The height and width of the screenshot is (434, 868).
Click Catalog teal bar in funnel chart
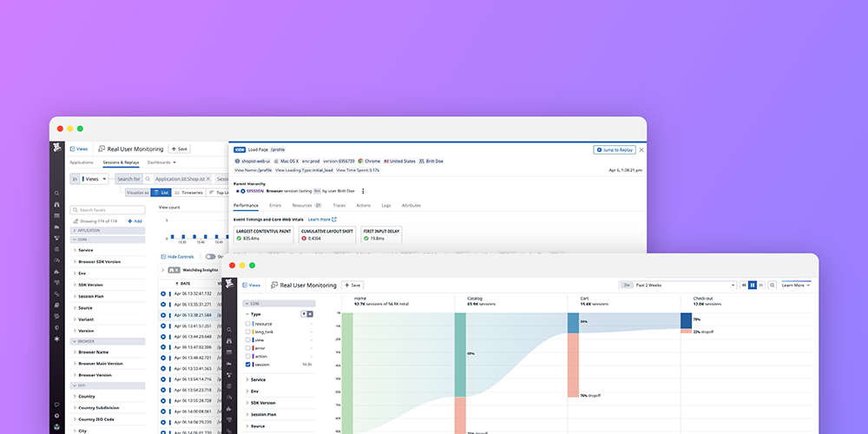tap(460, 355)
